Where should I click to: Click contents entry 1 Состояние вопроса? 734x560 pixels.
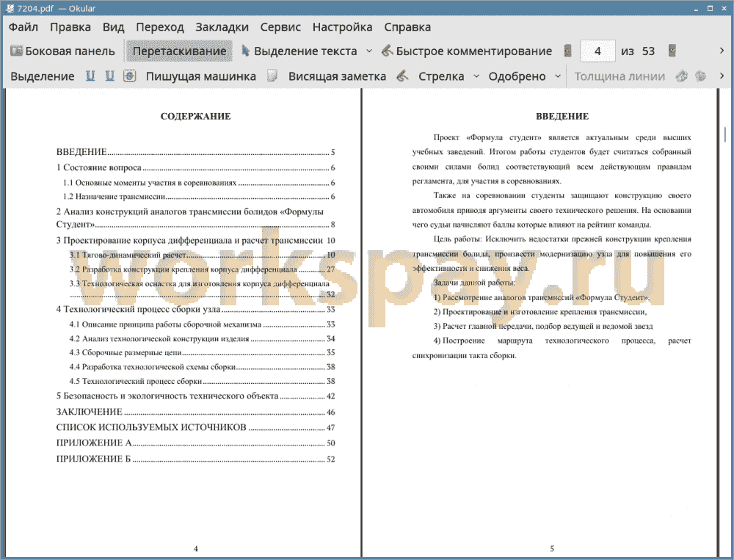pyautogui.click(x=196, y=167)
